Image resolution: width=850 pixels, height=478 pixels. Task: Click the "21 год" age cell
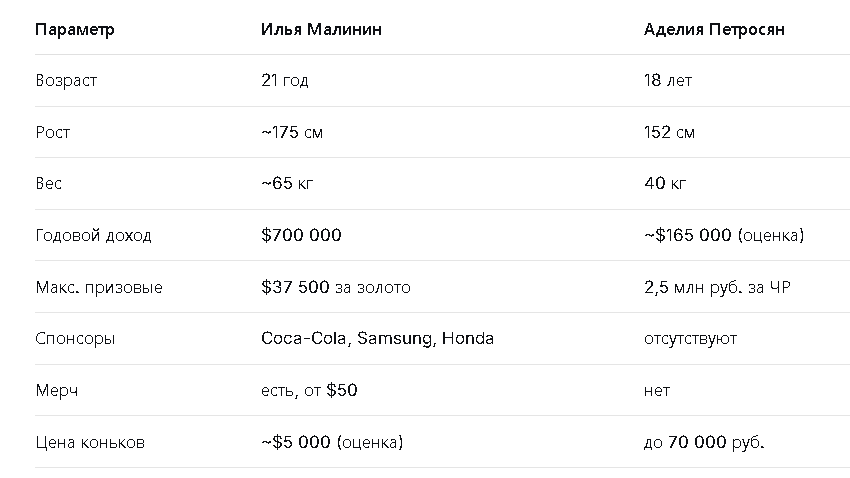[285, 81]
